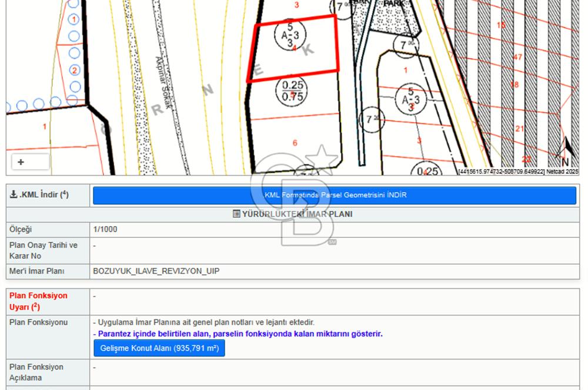This screenshot has height=390, width=588.
Task: Click the plus zoom button on map
Action: tap(21, 162)
